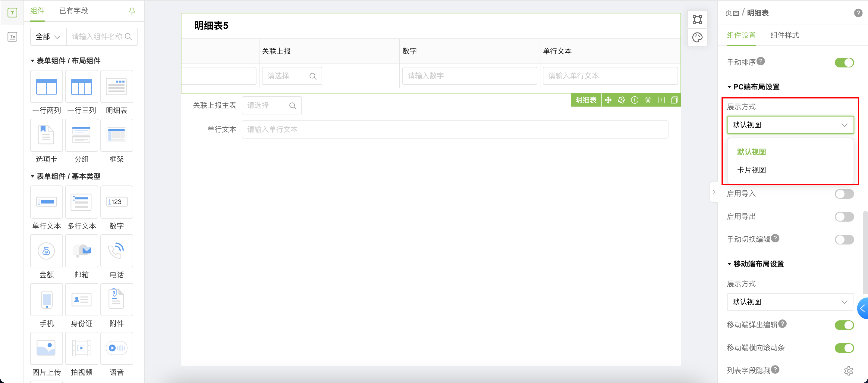Click the 页面 breadcrumb link
The width and height of the screenshot is (868, 383).
click(732, 13)
